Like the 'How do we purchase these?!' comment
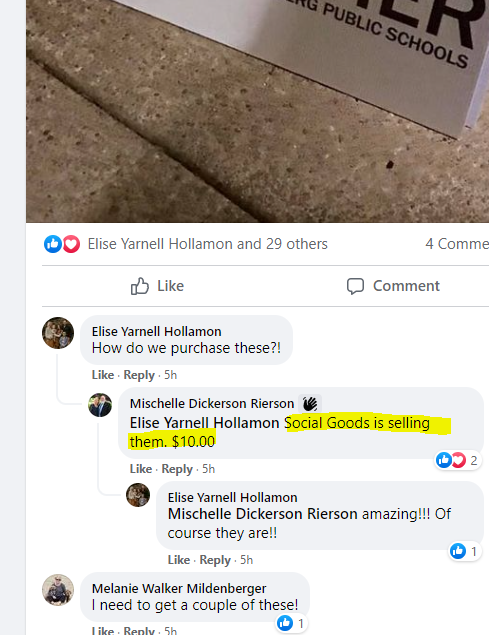The width and height of the screenshot is (489, 635). (x=102, y=375)
